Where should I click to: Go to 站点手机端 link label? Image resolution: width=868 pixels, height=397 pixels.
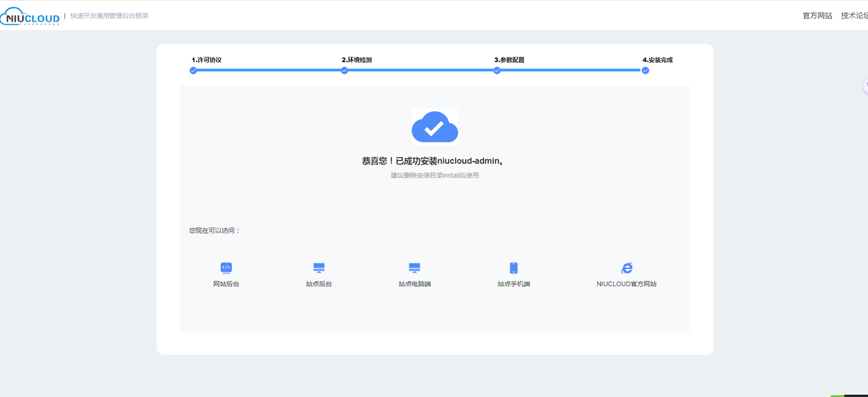tap(514, 284)
